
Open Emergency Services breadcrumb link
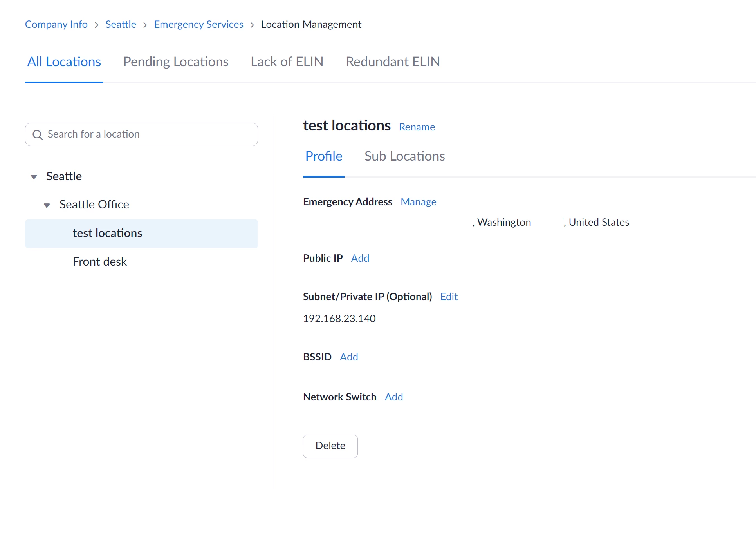point(198,25)
